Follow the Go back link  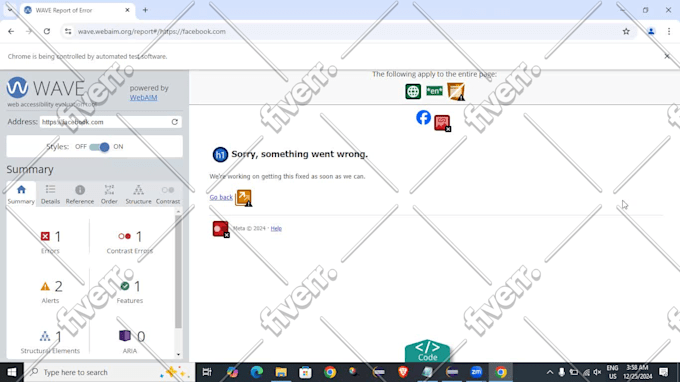tap(221, 197)
